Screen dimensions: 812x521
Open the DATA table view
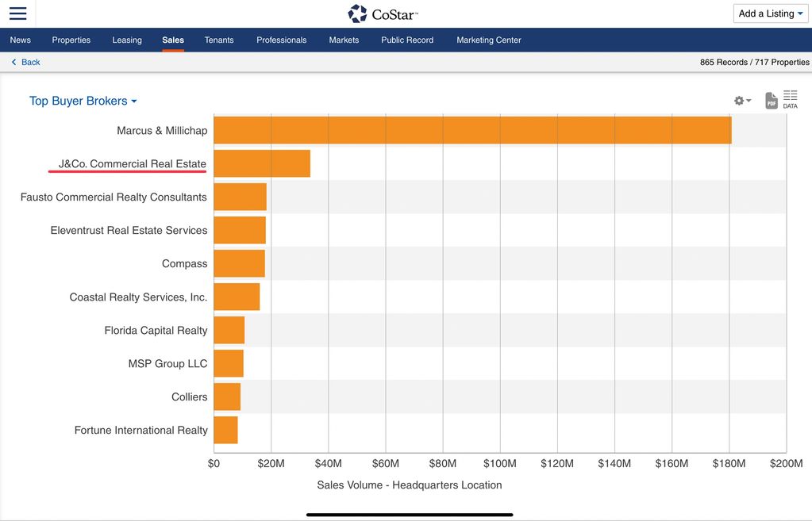[790, 99]
